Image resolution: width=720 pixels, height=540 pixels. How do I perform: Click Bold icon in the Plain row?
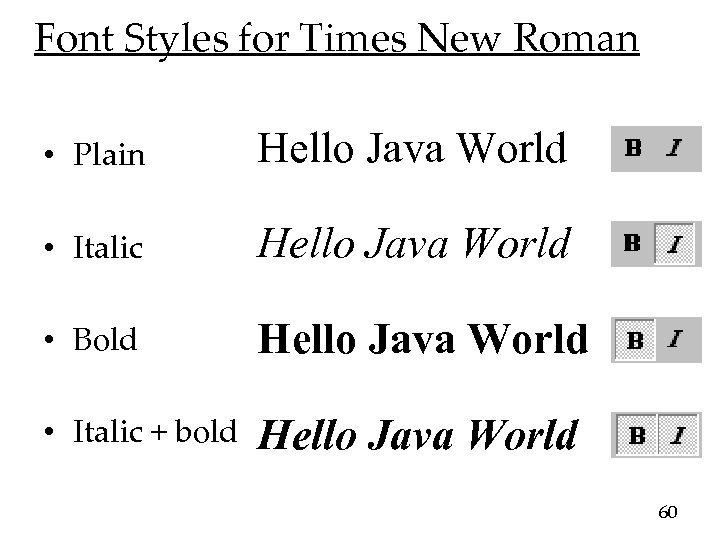coord(633,148)
